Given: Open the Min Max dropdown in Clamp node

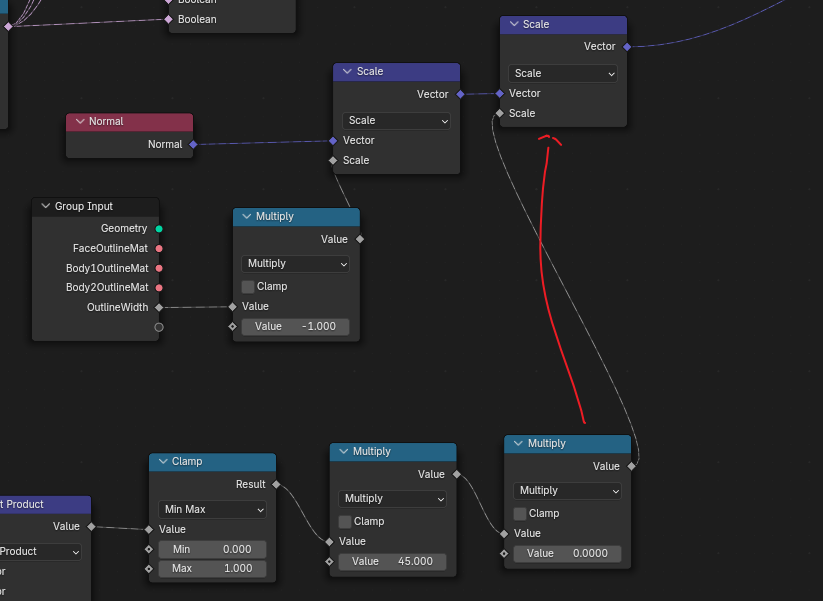Looking at the screenshot, I should (212, 509).
